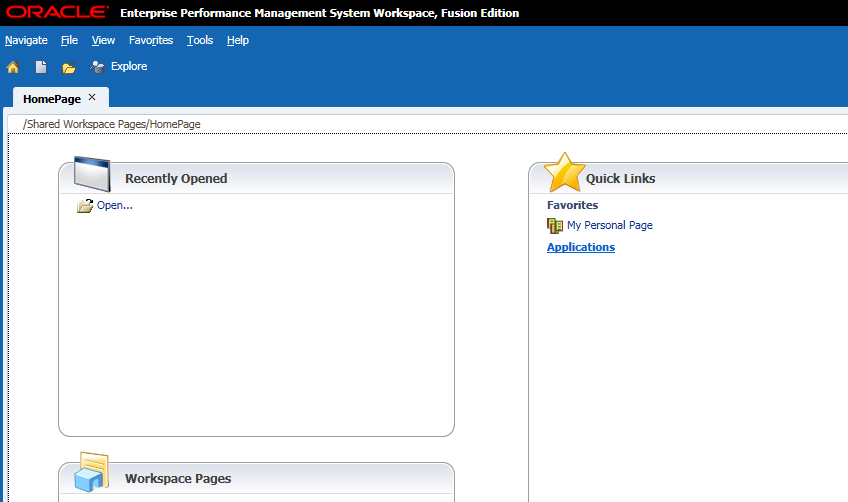Click the Home toolbar icon
This screenshot has width=848, height=502.
point(12,67)
